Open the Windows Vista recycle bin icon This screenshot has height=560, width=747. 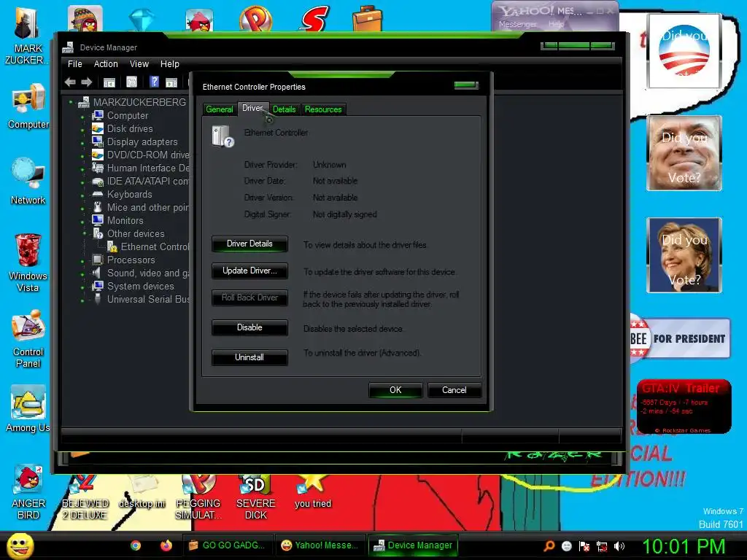pyautogui.click(x=28, y=250)
